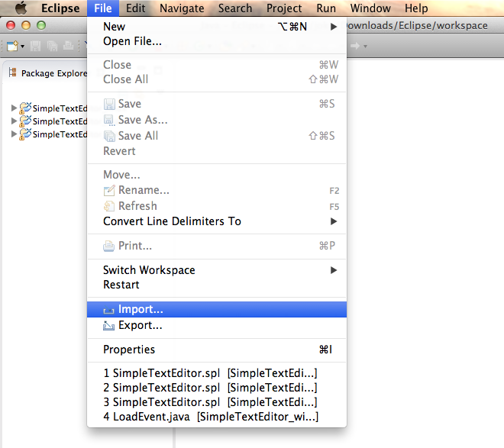Screen dimensions: 504x448
Task: Click the Import menu item icon
Action: click(108, 310)
